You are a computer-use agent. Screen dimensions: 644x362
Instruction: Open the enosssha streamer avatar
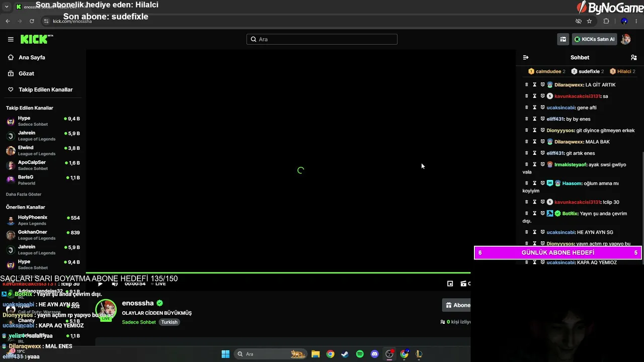coord(106,310)
